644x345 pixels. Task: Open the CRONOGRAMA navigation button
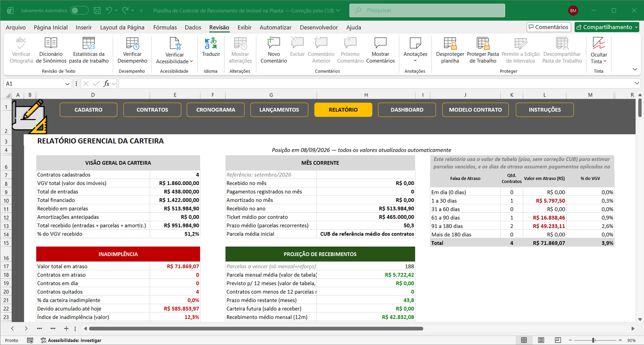click(x=216, y=110)
